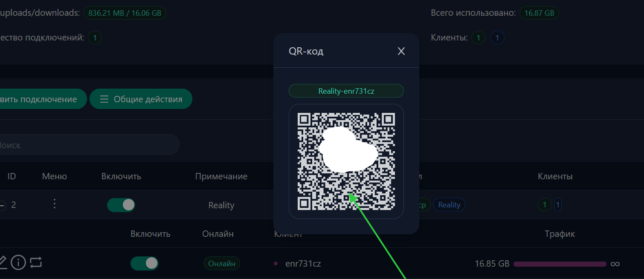The image size is (644, 279).
Task: Click the connections count badge 1
Action: click(x=95, y=37)
